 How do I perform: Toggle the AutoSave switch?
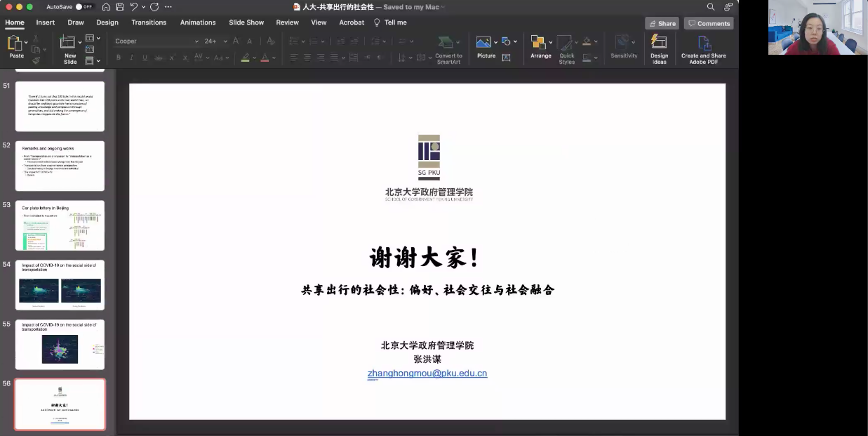click(84, 7)
